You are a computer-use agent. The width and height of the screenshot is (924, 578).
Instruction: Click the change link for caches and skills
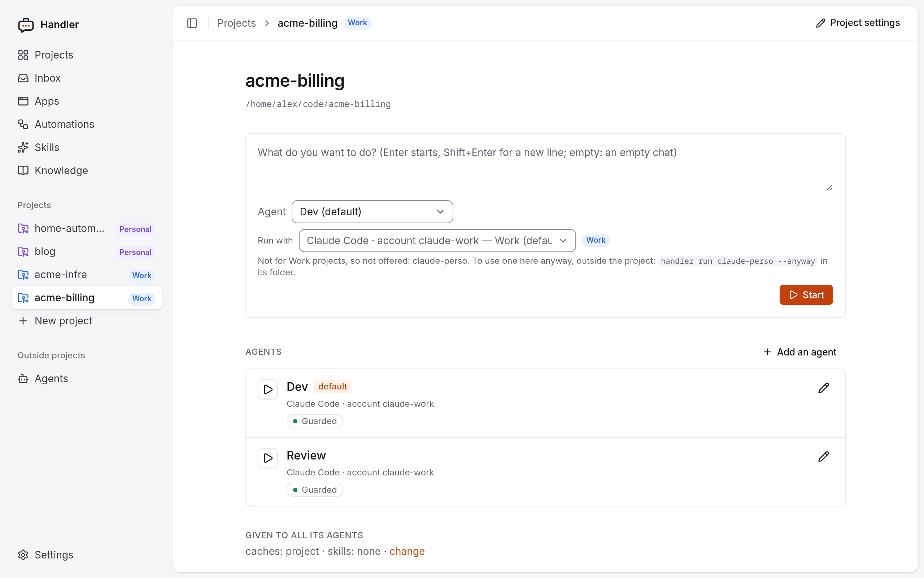point(407,551)
